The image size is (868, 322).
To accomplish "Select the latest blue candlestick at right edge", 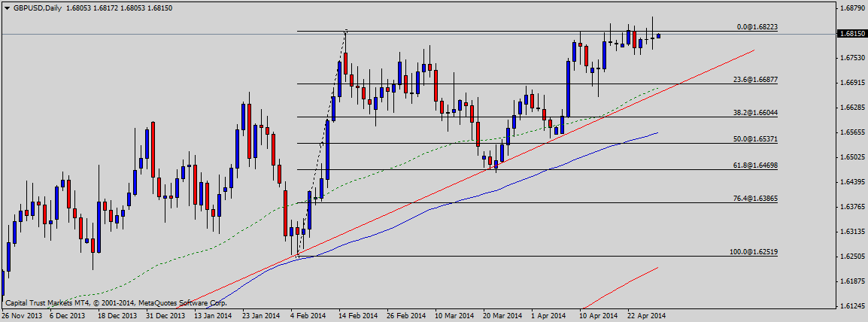I will click(x=659, y=35).
